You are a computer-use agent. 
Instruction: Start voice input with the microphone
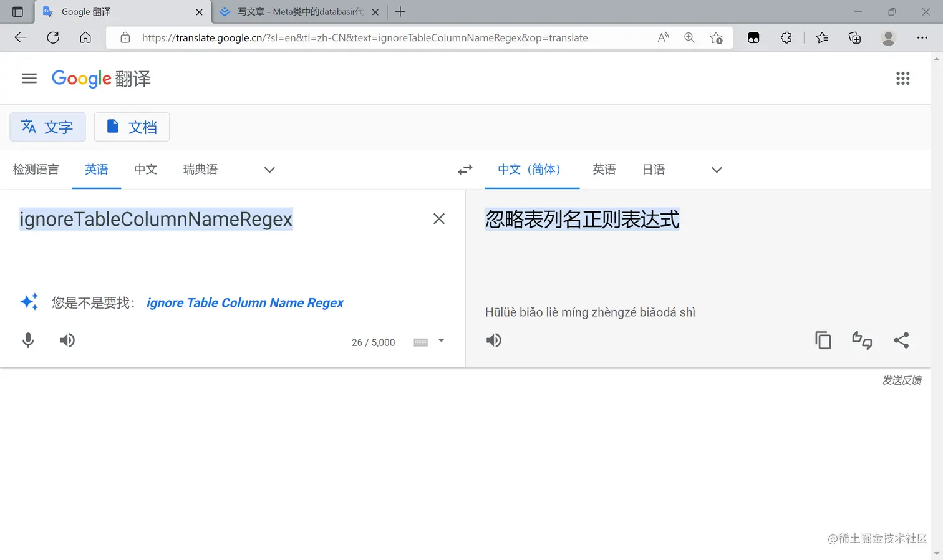28,340
